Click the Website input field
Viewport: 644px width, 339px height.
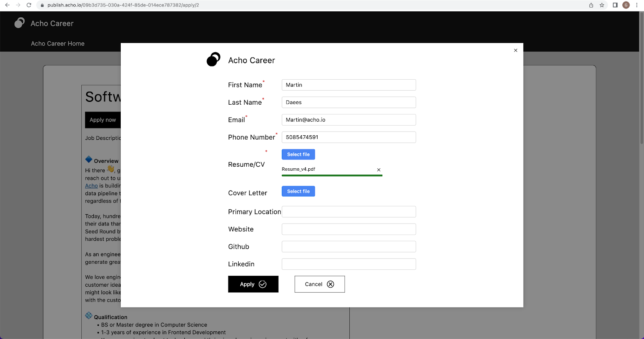(x=349, y=229)
